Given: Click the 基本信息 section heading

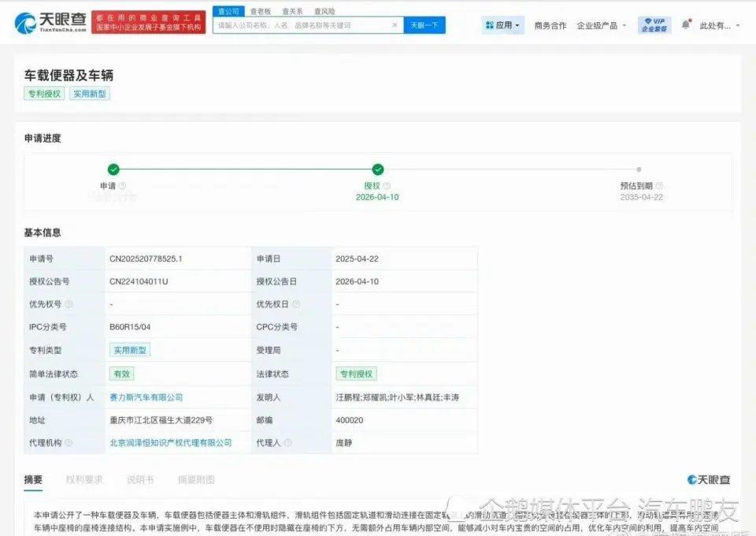Looking at the screenshot, I should click(43, 233).
